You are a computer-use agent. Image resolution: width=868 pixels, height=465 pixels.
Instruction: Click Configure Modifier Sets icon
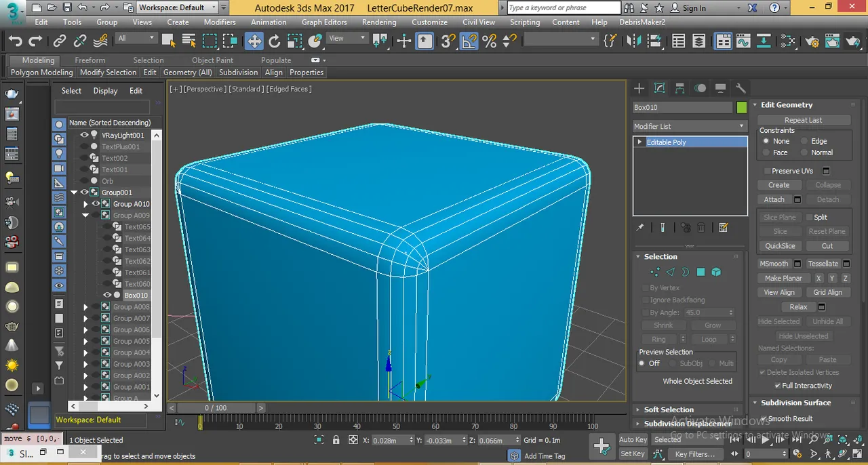pyautogui.click(x=724, y=228)
